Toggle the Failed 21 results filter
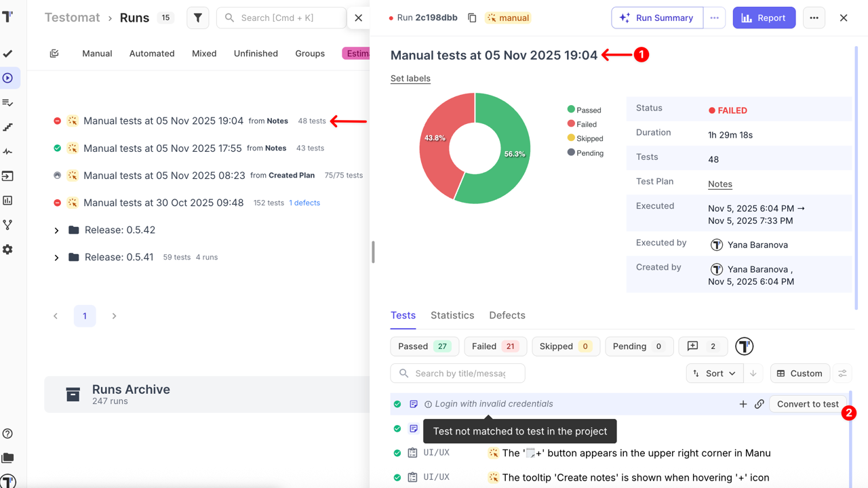 495,346
